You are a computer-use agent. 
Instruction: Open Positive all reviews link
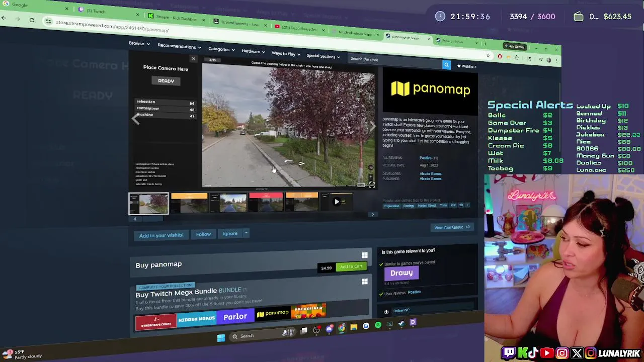pos(425,158)
